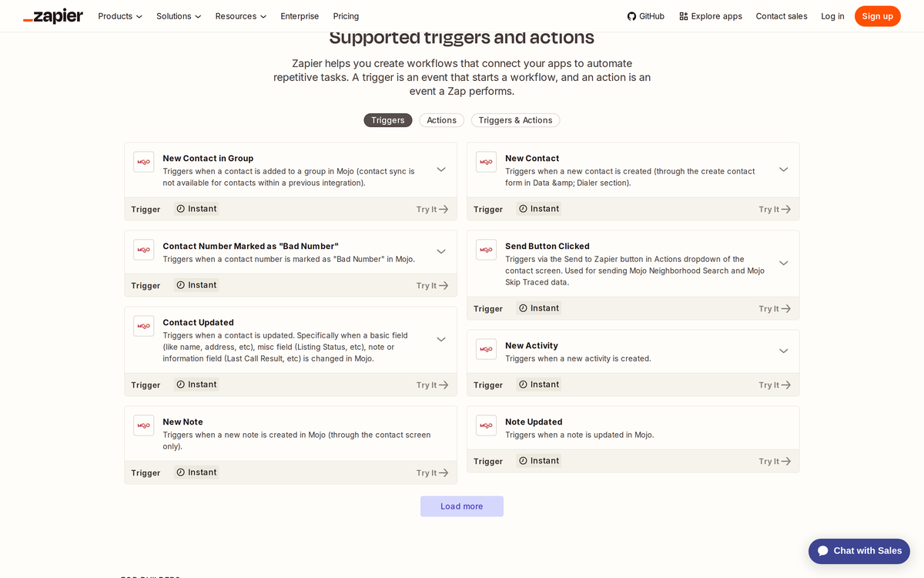Click Instant badge in New Contact in Group card

[x=196, y=209]
